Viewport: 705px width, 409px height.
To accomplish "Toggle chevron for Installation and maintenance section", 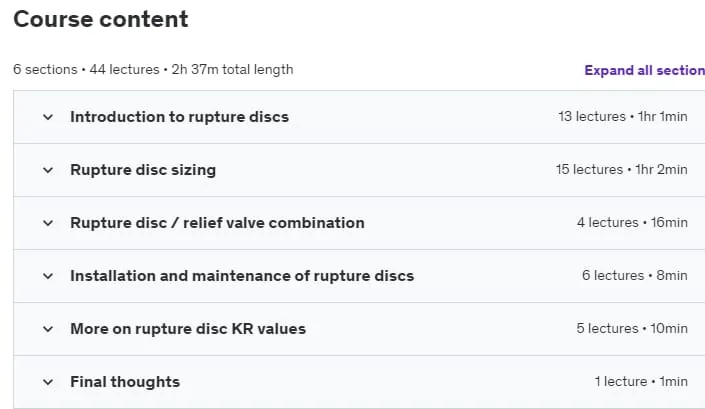I will pyautogui.click(x=48, y=276).
